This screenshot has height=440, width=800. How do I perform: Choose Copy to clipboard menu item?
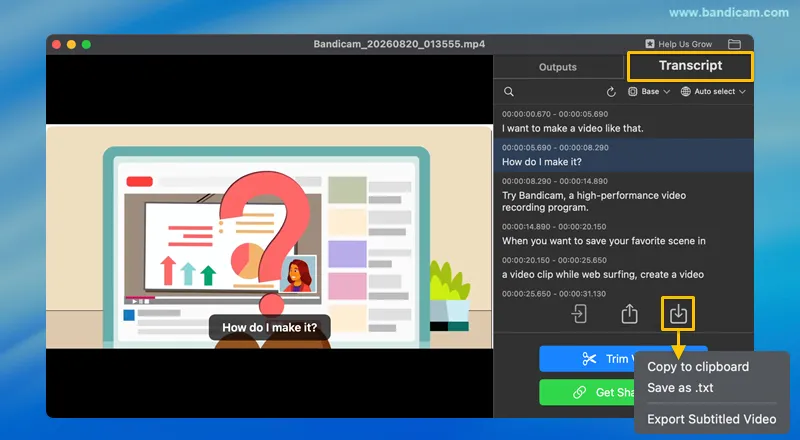point(698,366)
